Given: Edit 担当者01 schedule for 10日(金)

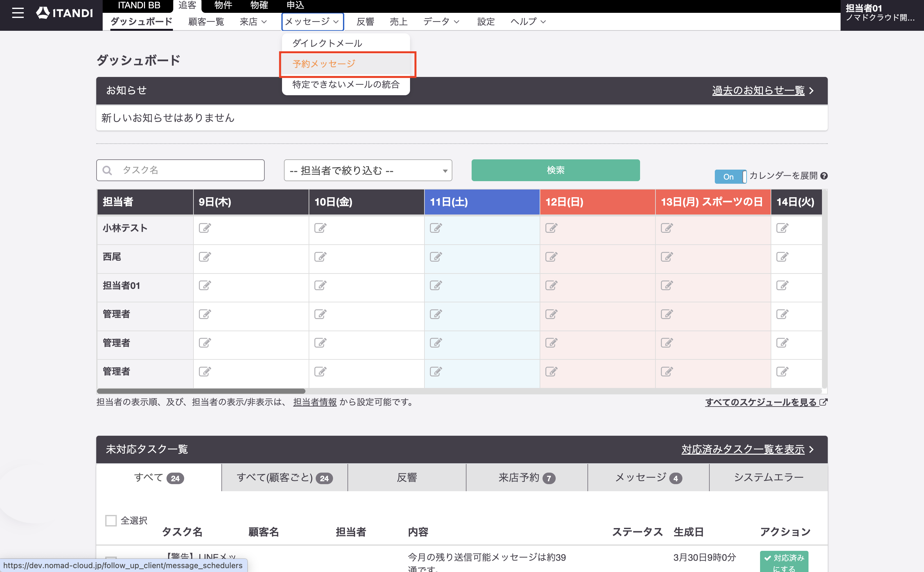Looking at the screenshot, I should tap(320, 286).
